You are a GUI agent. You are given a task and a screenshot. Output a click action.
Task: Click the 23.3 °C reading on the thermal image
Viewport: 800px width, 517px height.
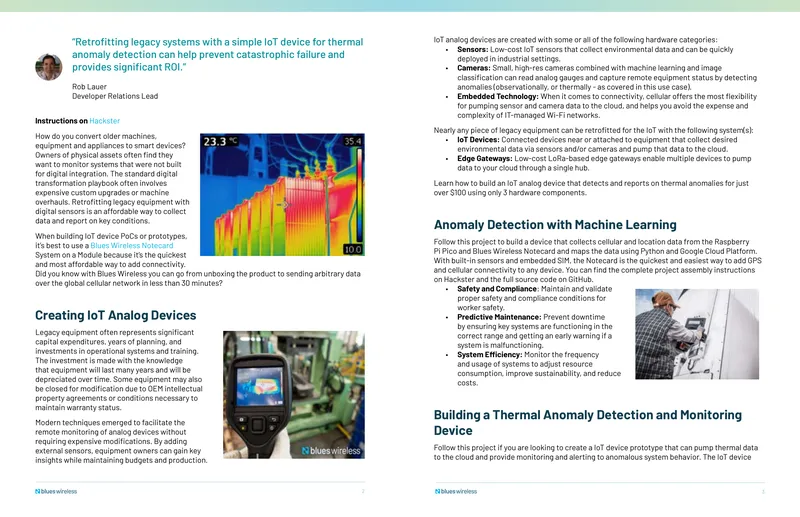click(220, 141)
